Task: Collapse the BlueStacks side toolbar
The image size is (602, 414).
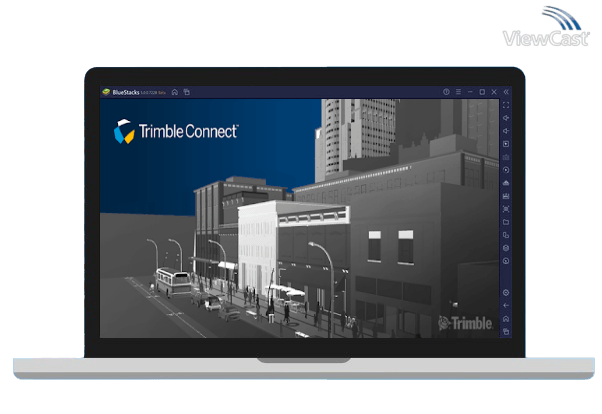Action: click(x=506, y=92)
